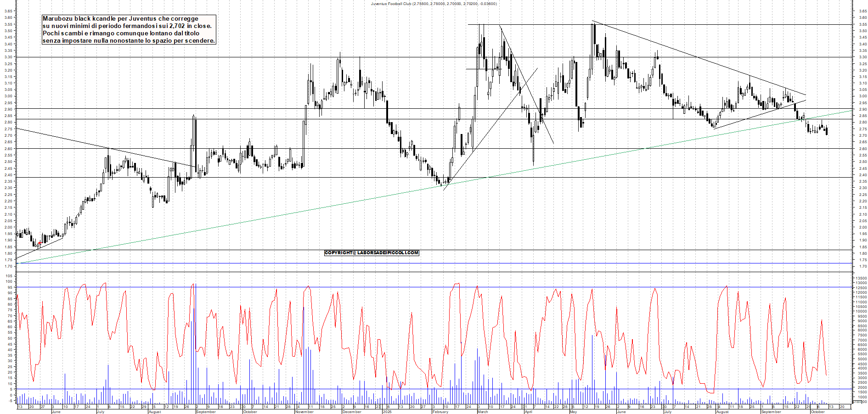This screenshot has height=414, width=868.
Task: Click the laborsadeipiccoli.com copyright label
Action: tap(372, 253)
